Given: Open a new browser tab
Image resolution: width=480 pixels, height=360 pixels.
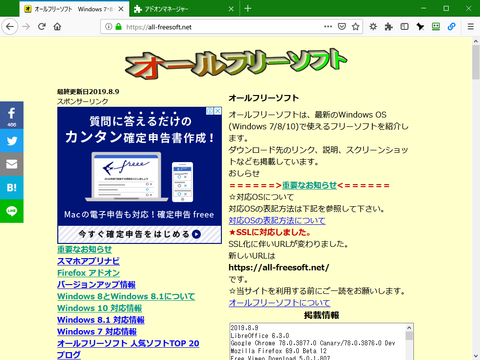Looking at the screenshot, I should tap(248, 9).
